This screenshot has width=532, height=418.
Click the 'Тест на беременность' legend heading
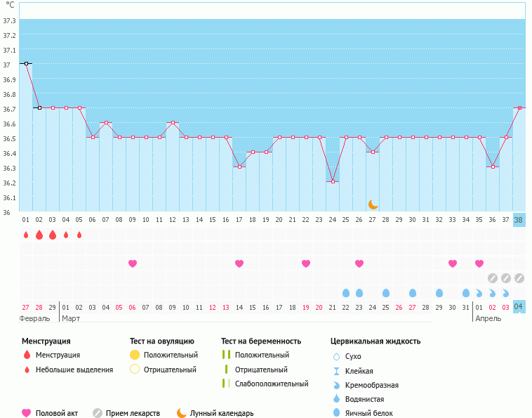tap(260, 341)
